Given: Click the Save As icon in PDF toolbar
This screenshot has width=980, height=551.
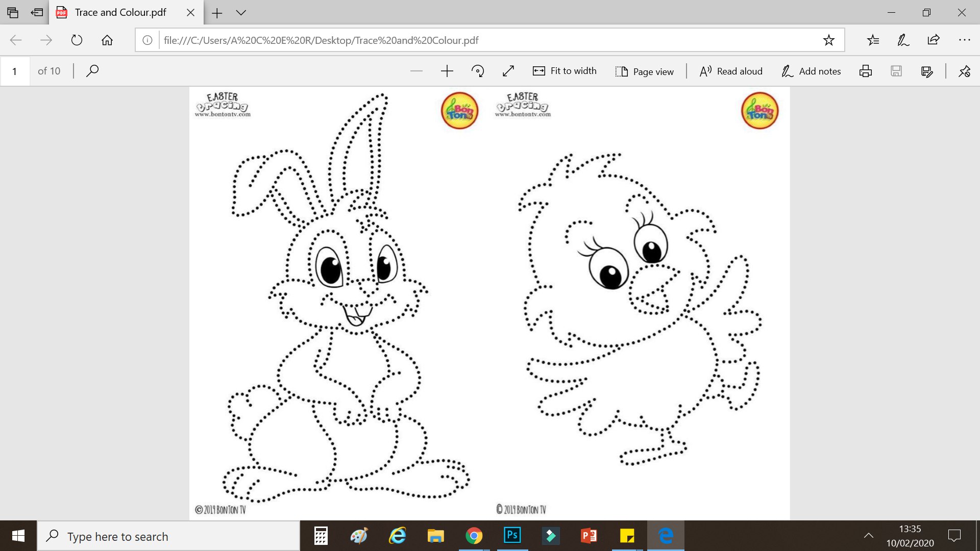Looking at the screenshot, I should pyautogui.click(x=927, y=71).
